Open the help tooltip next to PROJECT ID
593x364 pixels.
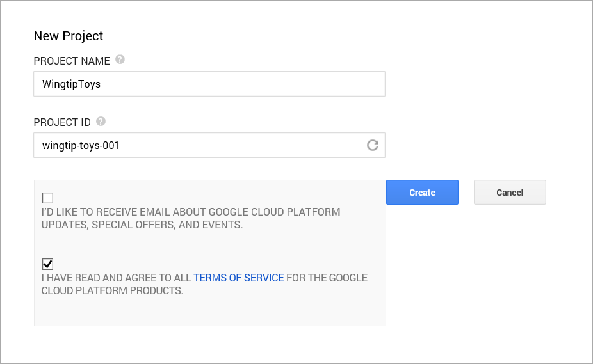pos(101,121)
